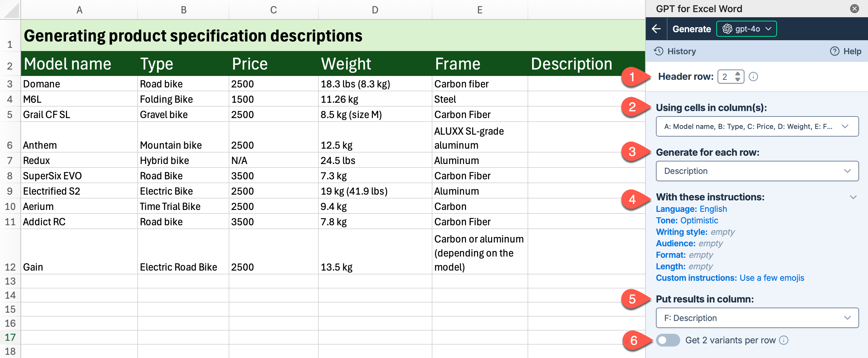
Task: Increase Header row using the stepper
Action: [x=738, y=74]
